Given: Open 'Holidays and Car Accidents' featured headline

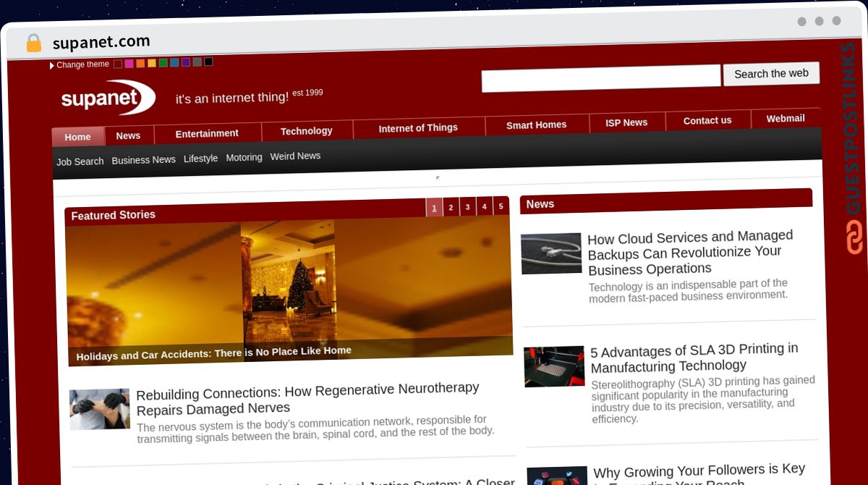Looking at the screenshot, I should tap(213, 353).
